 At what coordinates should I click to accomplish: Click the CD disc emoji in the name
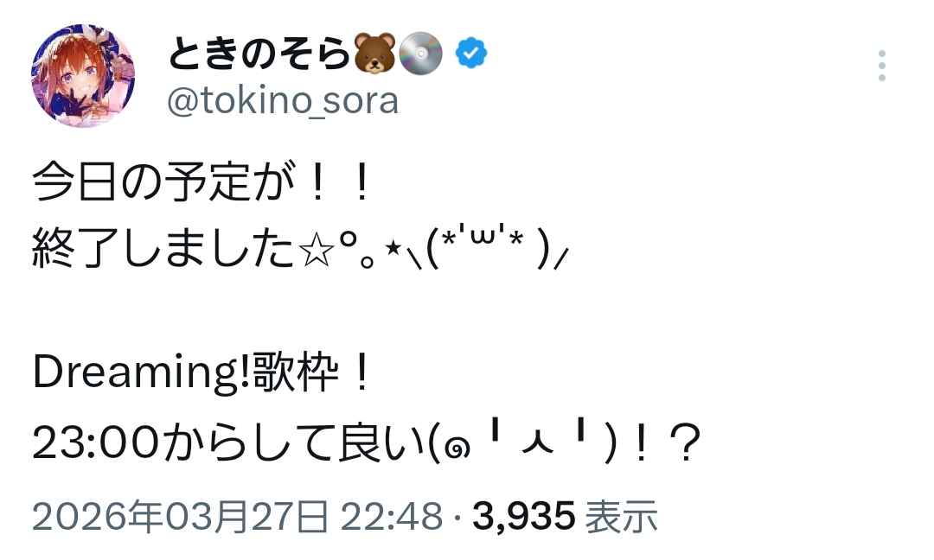click(x=422, y=54)
